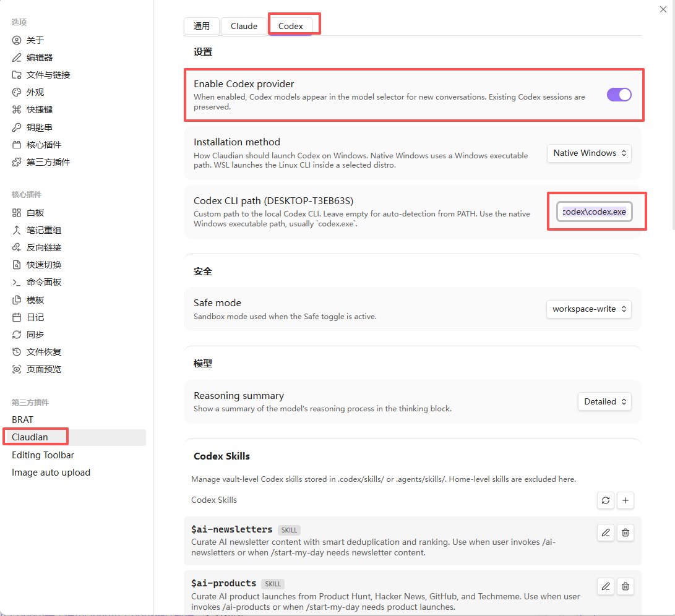Image resolution: width=675 pixels, height=616 pixels.
Task: Click the Codex CLI path input field
Action: (x=595, y=212)
